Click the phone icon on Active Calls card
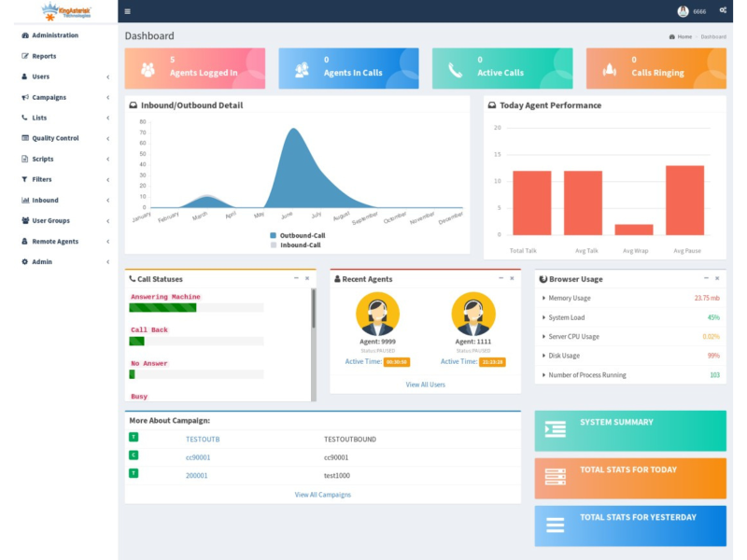This screenshot has width=747, height=560. [x=455, y=69]
